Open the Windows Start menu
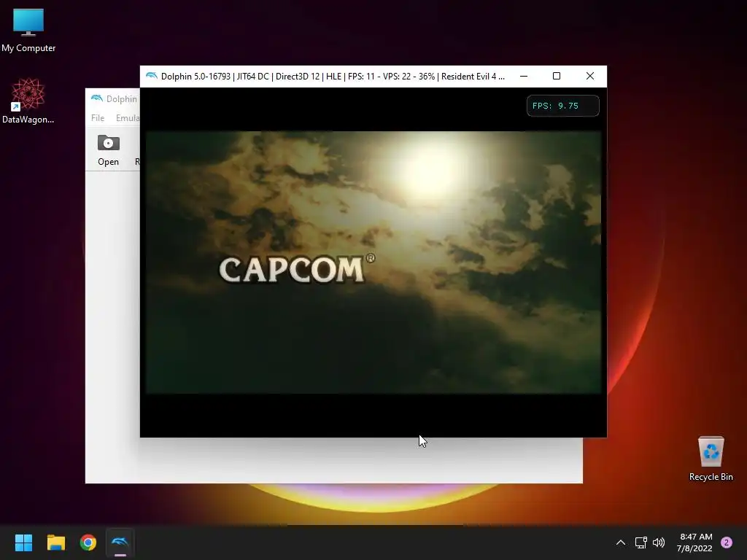747x560 pixels. coord(23,542)
